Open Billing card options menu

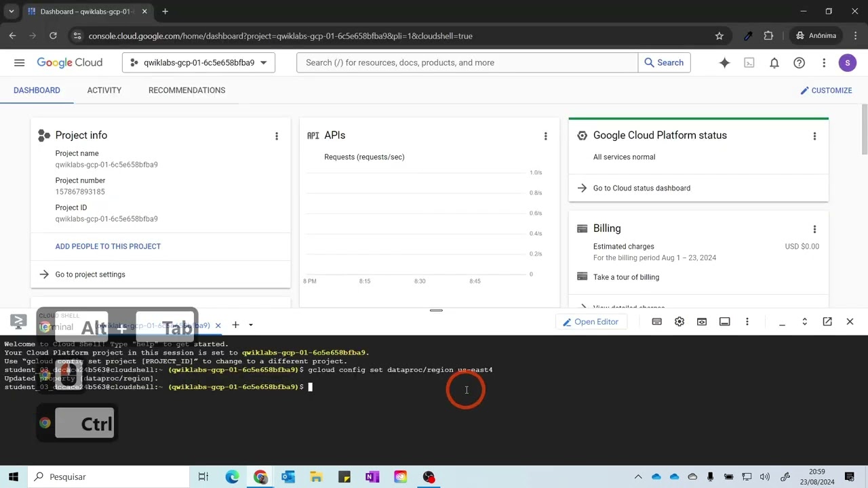(814, 229)
